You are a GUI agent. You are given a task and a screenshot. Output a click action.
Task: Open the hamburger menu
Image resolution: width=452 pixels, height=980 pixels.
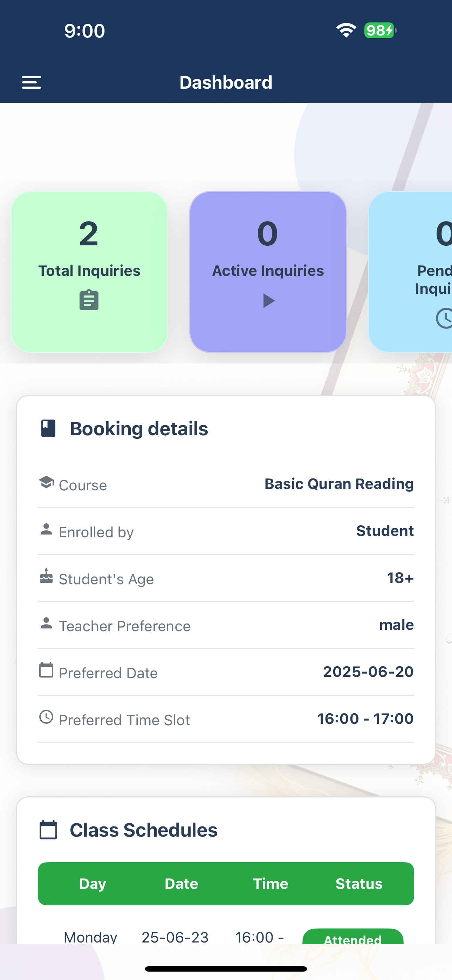click(x=31, y=82)
